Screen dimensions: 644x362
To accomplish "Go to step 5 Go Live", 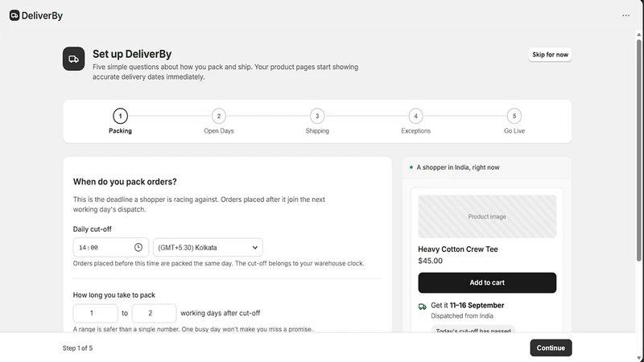I will pos(514,121).
